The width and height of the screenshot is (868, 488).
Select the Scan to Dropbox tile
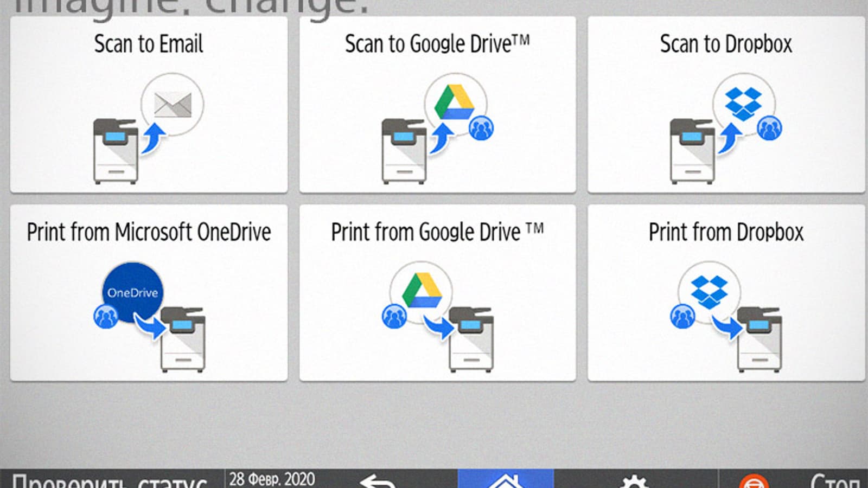pyautogui.click(x=726, y=105)
